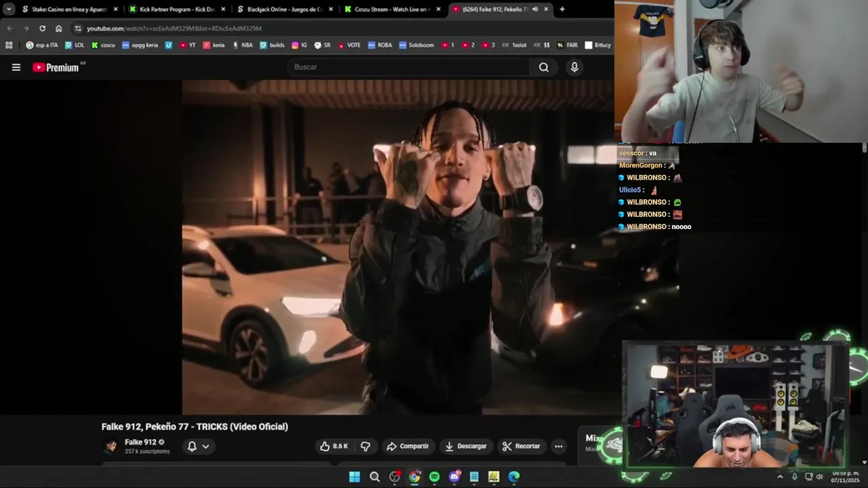Open the ROBA bookmark
Viewport: 868px width, 488px height.
[380, 45]
